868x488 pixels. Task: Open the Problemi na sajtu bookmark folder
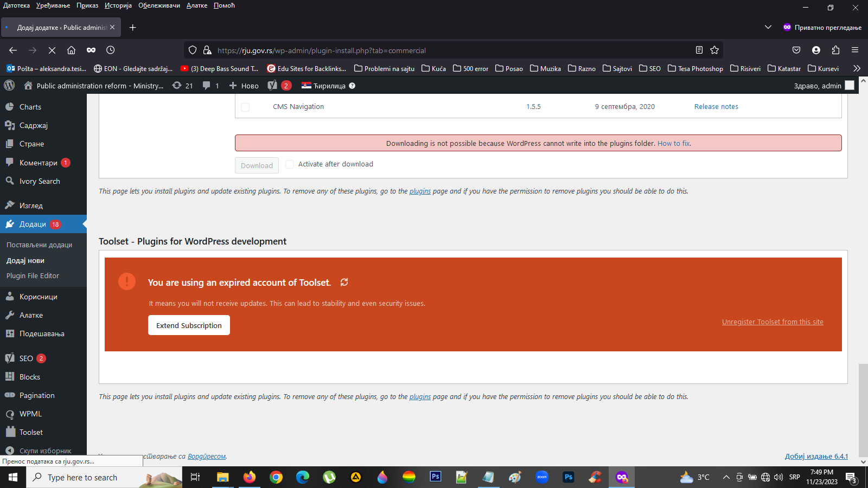(384, 68)
